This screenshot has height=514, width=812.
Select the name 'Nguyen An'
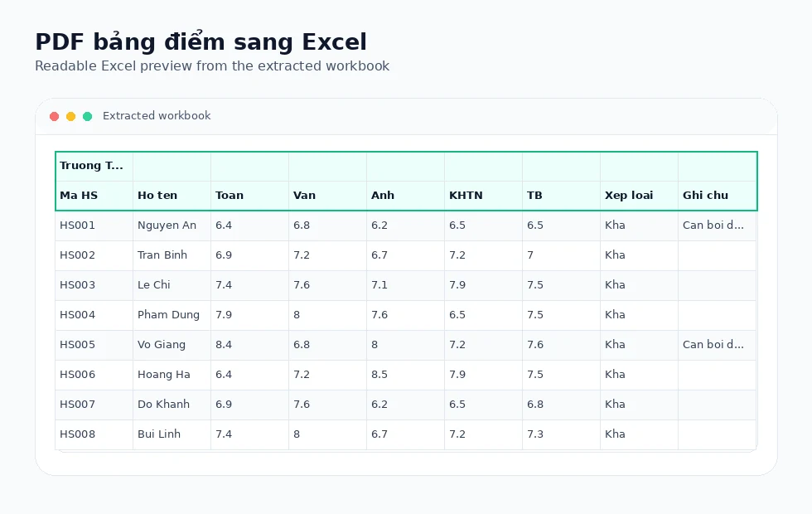pyautogui.click(x=167, y=225)
